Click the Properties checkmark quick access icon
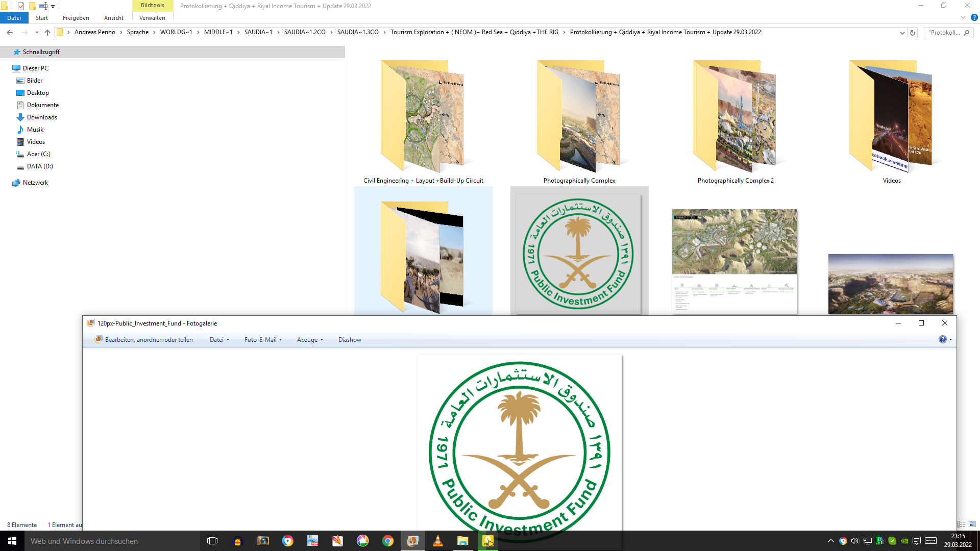Image resolution: width=980 pixels, height=551 pixels. pos(21,6)
